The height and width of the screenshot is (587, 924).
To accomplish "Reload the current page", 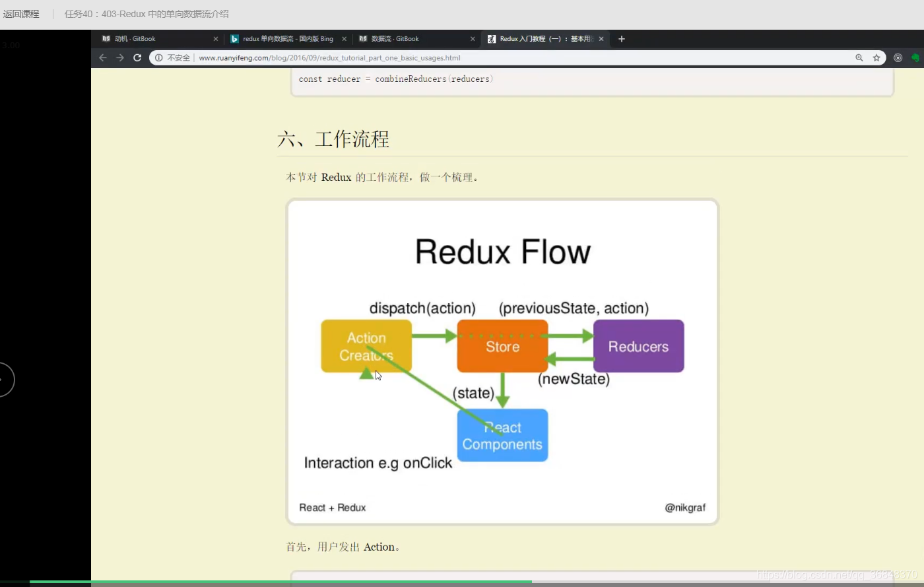I will [137, 57].
